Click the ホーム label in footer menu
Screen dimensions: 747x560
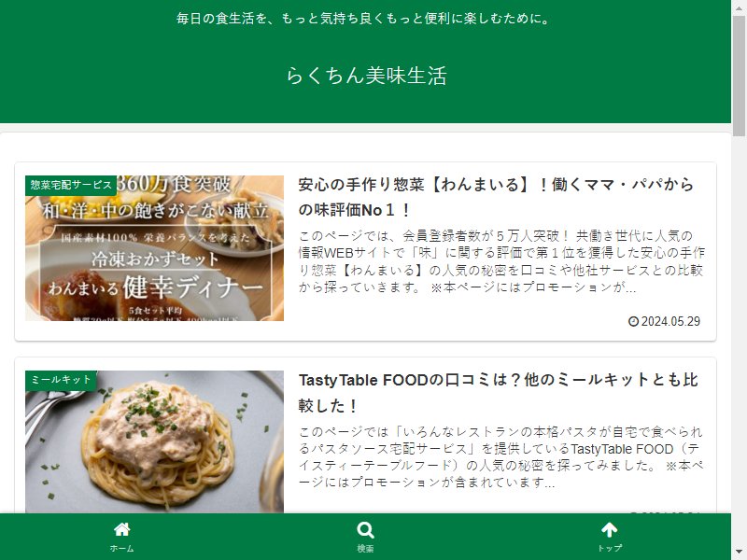(x=122, y=549)
